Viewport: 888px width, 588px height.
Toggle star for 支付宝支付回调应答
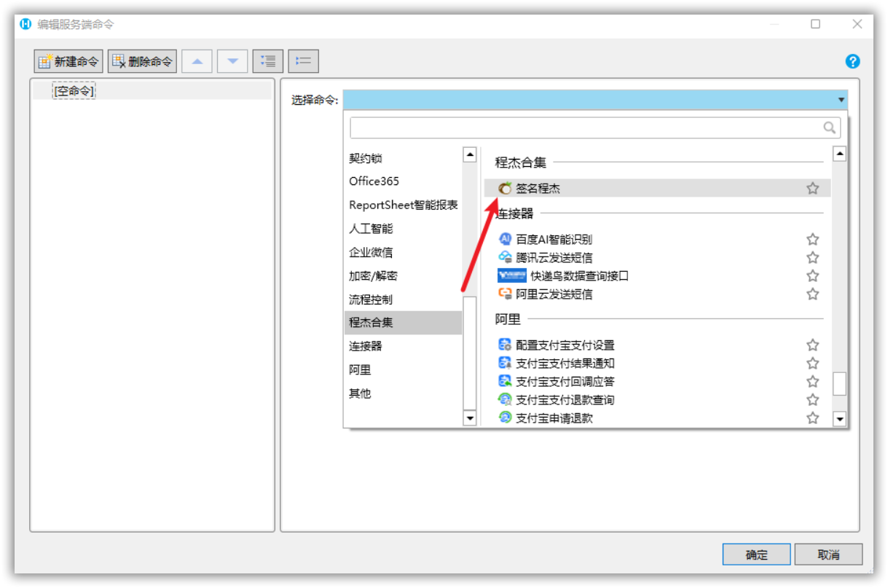pos(813,381)
